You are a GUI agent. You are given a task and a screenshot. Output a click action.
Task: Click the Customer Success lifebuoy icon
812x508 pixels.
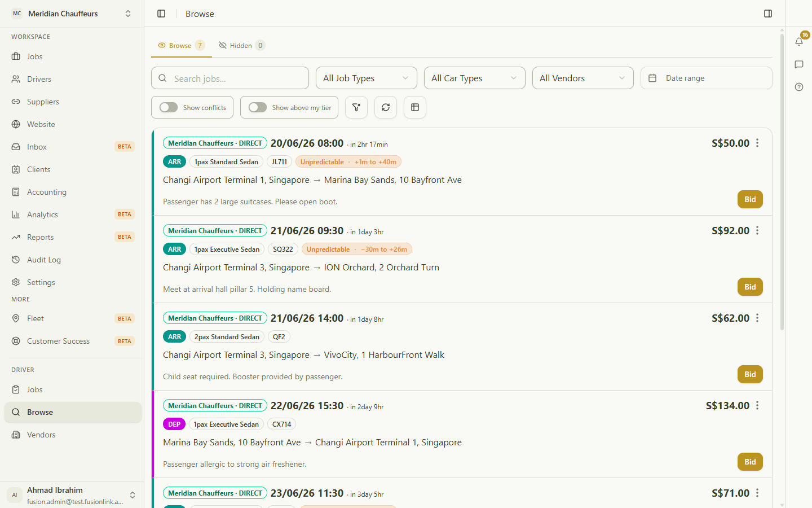[x=16, y=341]
